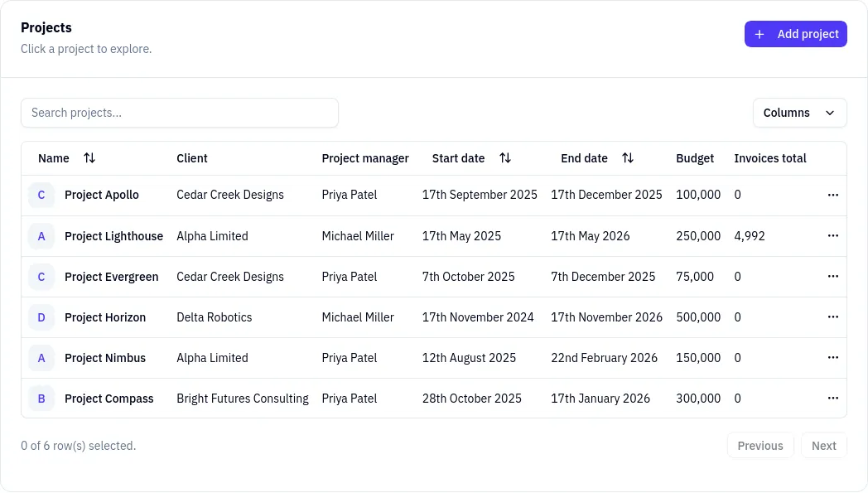Click the Cedar Creek Designs avatar for Project Evergreen
This screenshot has width=868, height=493.
point(41,276)
